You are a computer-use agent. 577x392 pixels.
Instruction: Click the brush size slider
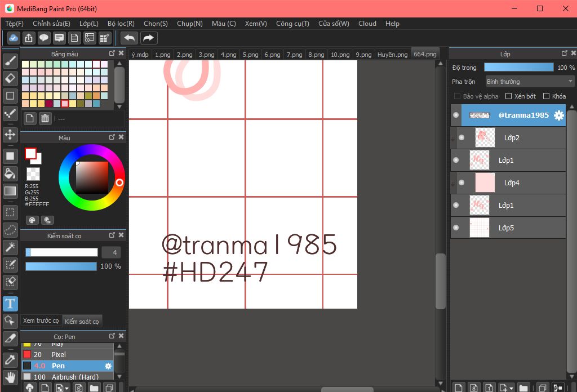(61, 252)
